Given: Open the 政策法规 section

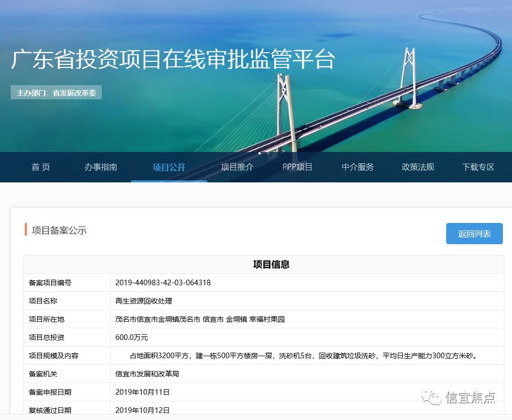Looking at the screenshot, I should 417,167.
